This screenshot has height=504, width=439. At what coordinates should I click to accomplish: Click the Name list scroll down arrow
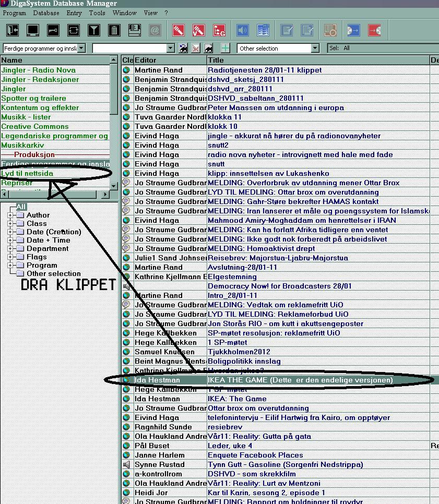click(x=113, y=186)
